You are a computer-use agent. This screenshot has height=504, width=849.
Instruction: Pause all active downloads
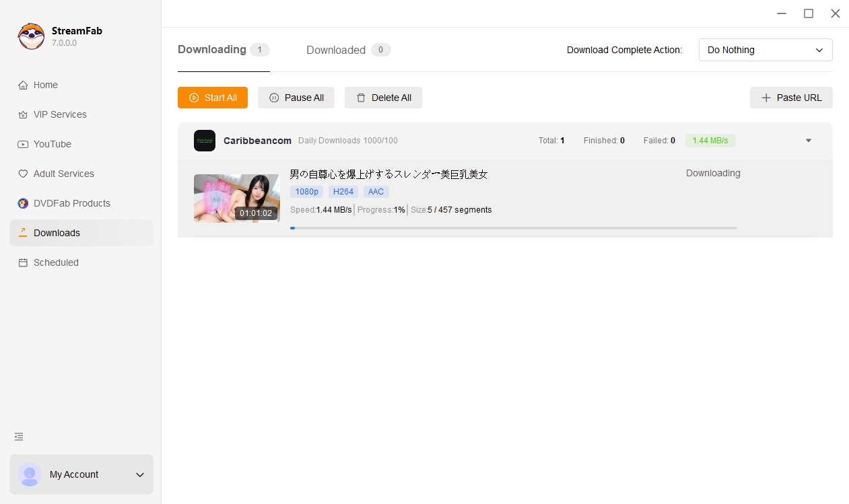296,98
